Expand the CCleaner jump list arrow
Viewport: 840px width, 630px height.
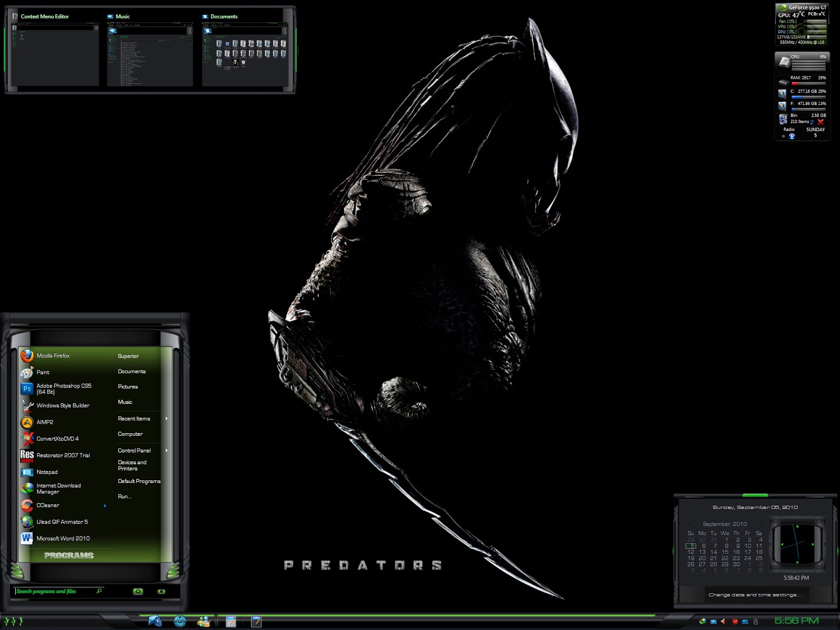click(105, 506)
